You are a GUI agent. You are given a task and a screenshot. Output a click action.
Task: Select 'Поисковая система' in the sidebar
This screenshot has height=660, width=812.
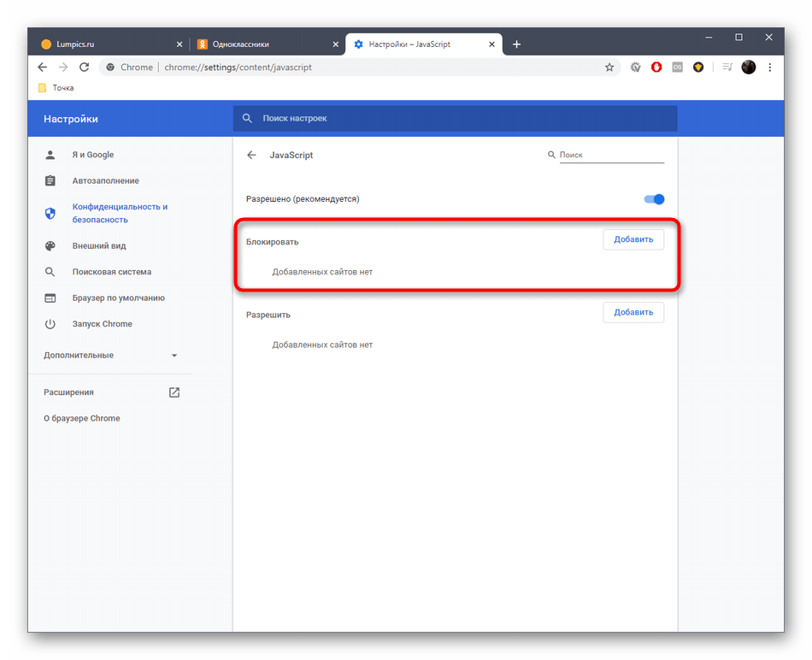[x=111, y=272]
